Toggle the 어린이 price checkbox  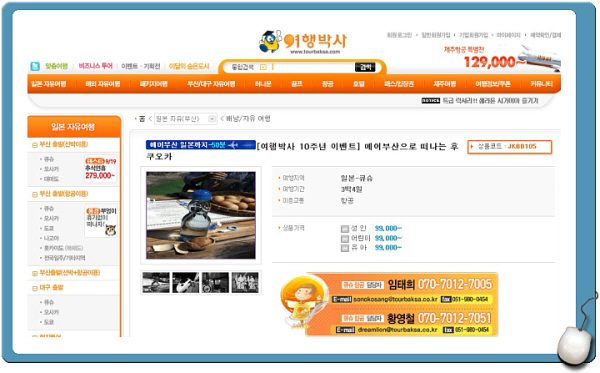[344, 239]
